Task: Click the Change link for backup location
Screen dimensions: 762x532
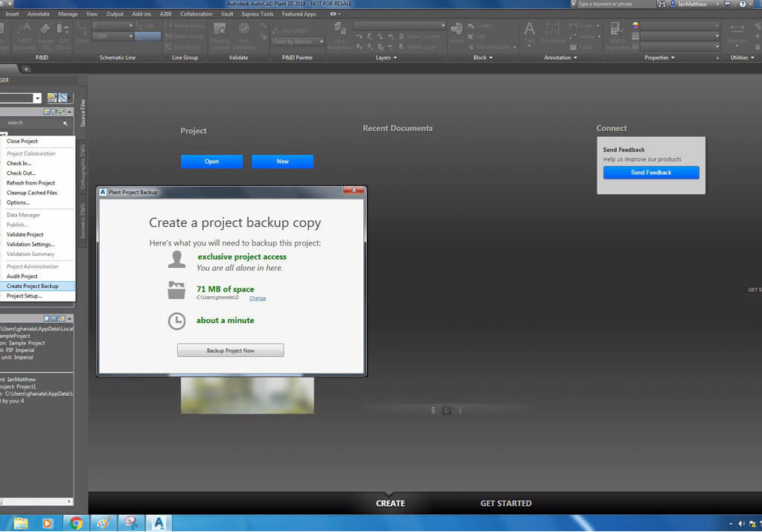Action: pyautogui.click(x=257, y=298)
